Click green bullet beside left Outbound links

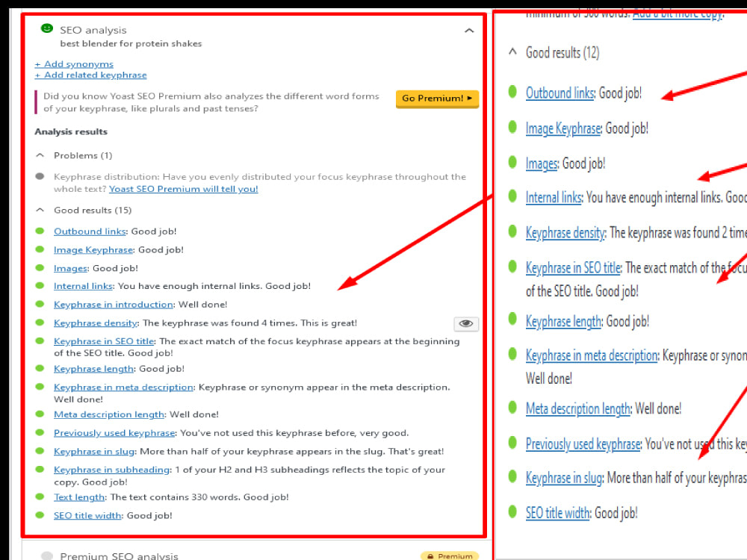pyautogui.click(x=40, y=231)
